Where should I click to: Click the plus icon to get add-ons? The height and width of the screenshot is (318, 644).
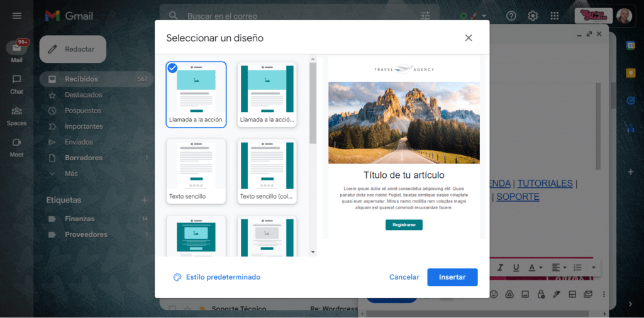point(631,172)
